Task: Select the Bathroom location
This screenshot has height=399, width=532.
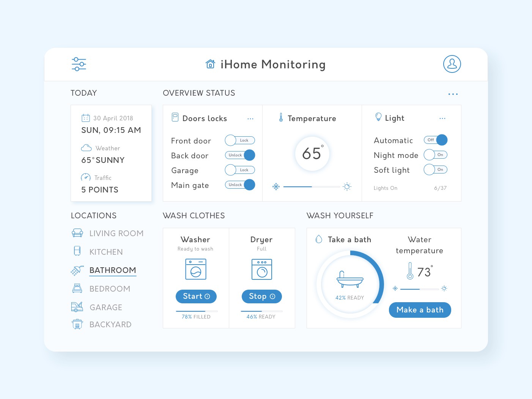Action: click(104, 270)
